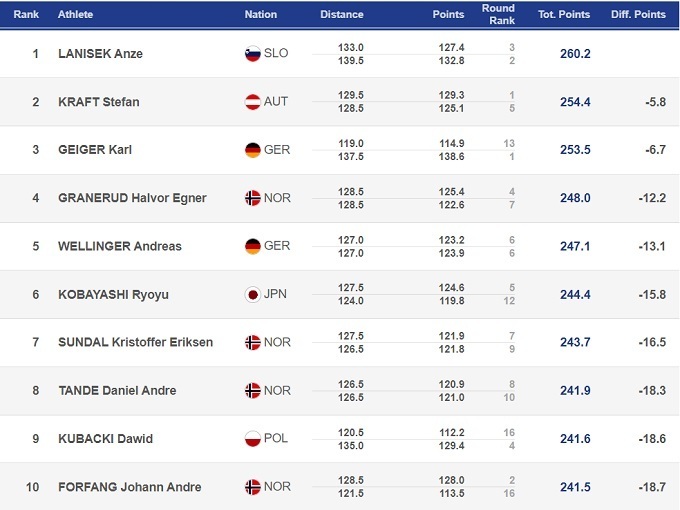Click the Norway flag in SUNDAL's row

[x=253, y=342]
